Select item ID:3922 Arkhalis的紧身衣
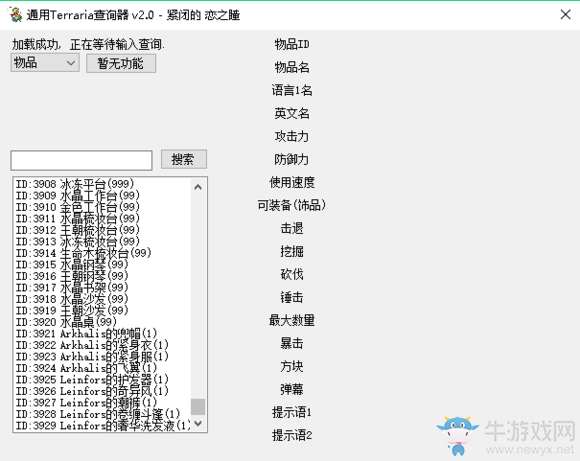 (92, 345)
